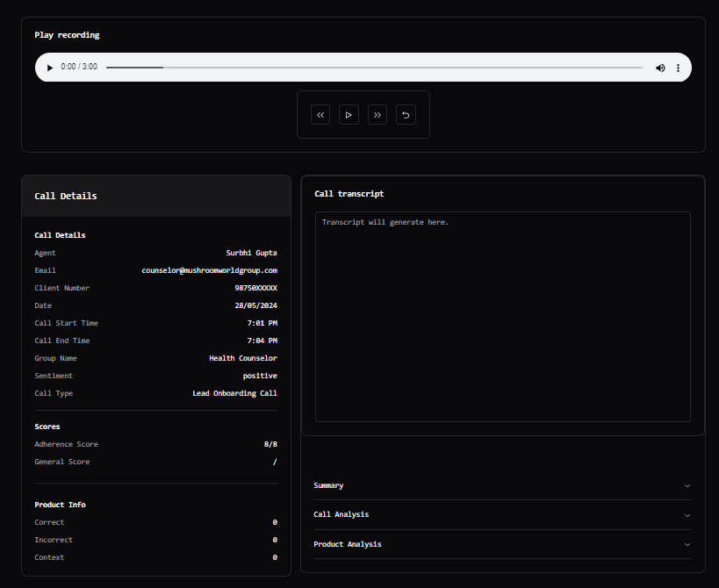This screenshot has height=588, width=719.
Task: Click the 0:00 / 3:00 time display
Action: (79, 68)
